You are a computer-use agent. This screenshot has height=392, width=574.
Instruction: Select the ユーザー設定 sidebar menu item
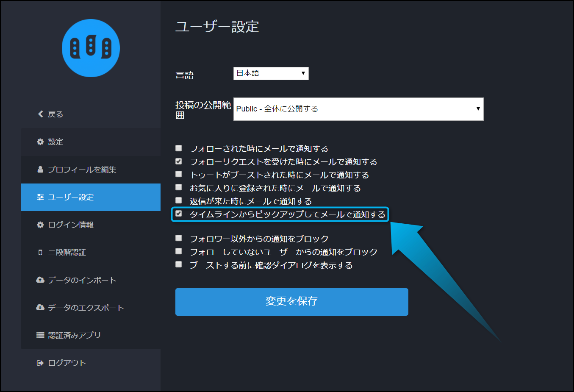pos(91,197)
